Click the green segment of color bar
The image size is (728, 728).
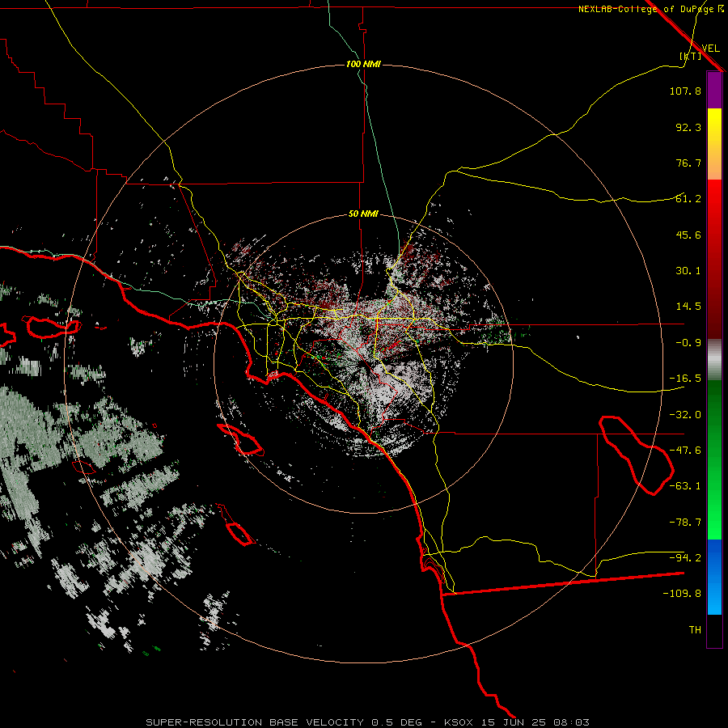click(x=714, y=459)
